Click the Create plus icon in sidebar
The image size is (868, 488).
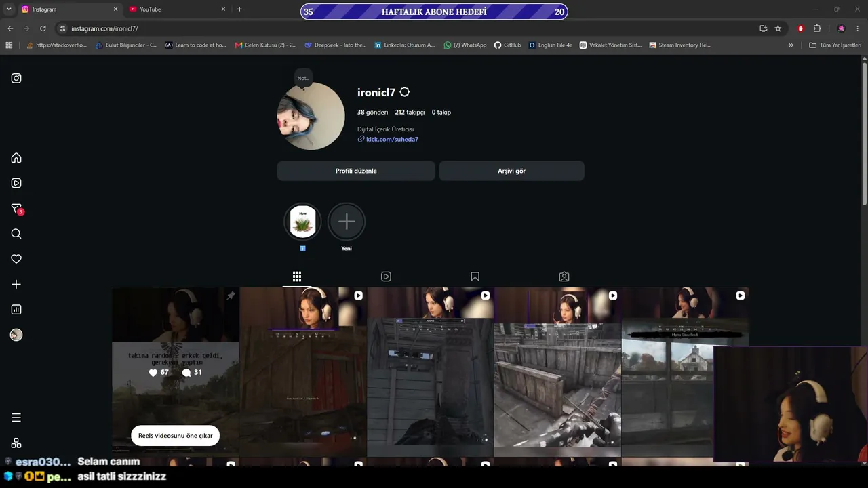pyautogui.click(x=16, y=285)
